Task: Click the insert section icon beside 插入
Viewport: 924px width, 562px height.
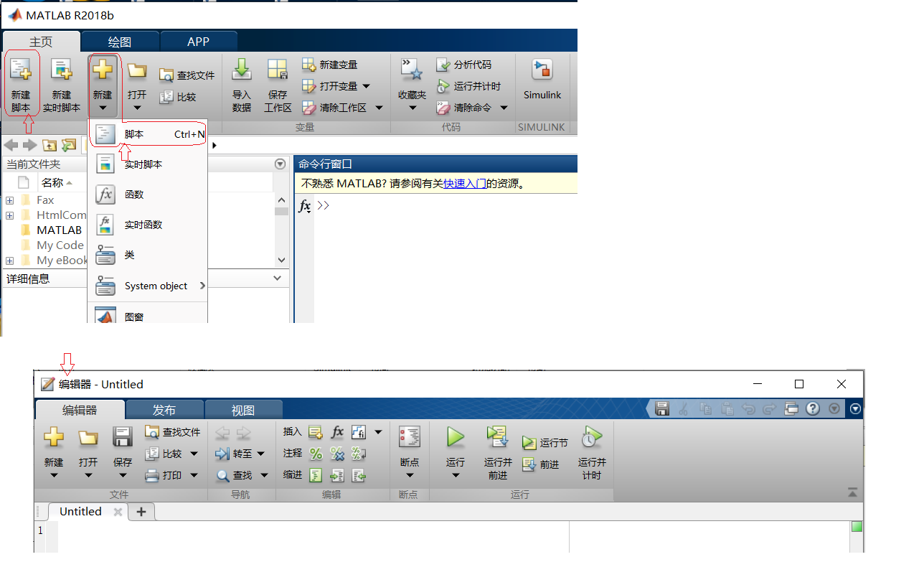Action: 316,432
